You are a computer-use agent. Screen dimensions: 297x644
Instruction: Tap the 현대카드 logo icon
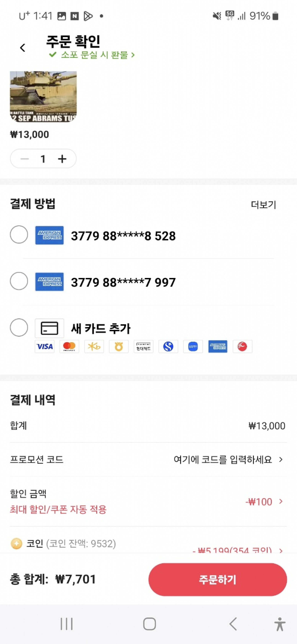point(143,347)
